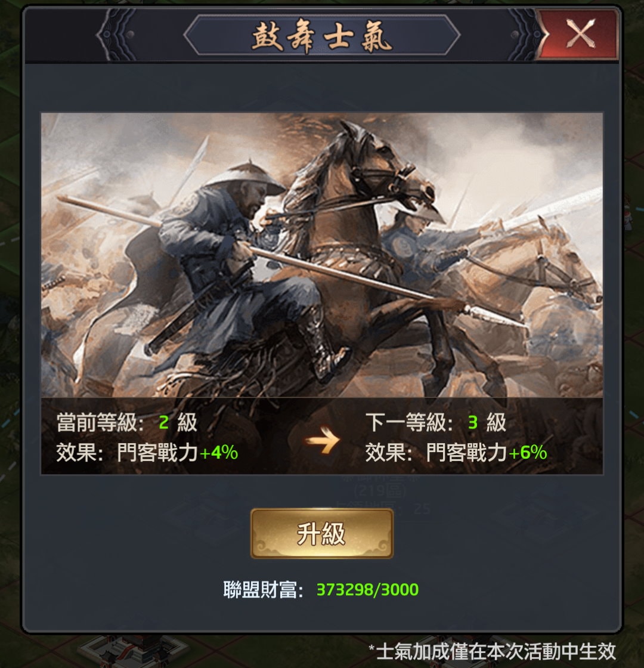Click the 373298/3000 wealth value

click(367, 590)
